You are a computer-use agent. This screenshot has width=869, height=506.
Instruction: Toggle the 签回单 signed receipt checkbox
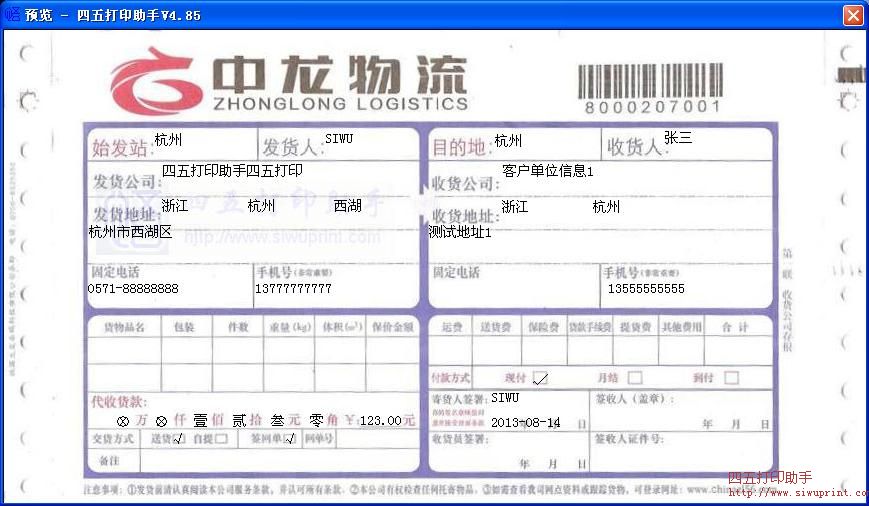tap(290, 439)
